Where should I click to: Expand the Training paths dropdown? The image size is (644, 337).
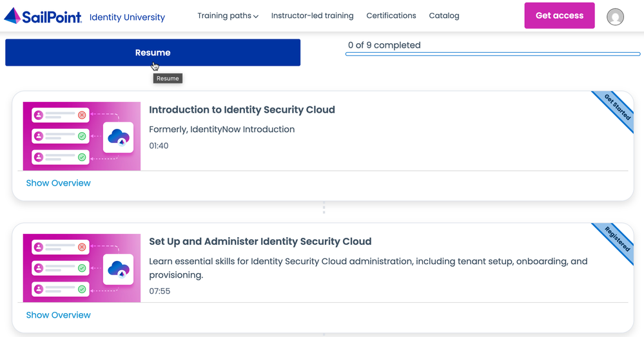[228, 16]
